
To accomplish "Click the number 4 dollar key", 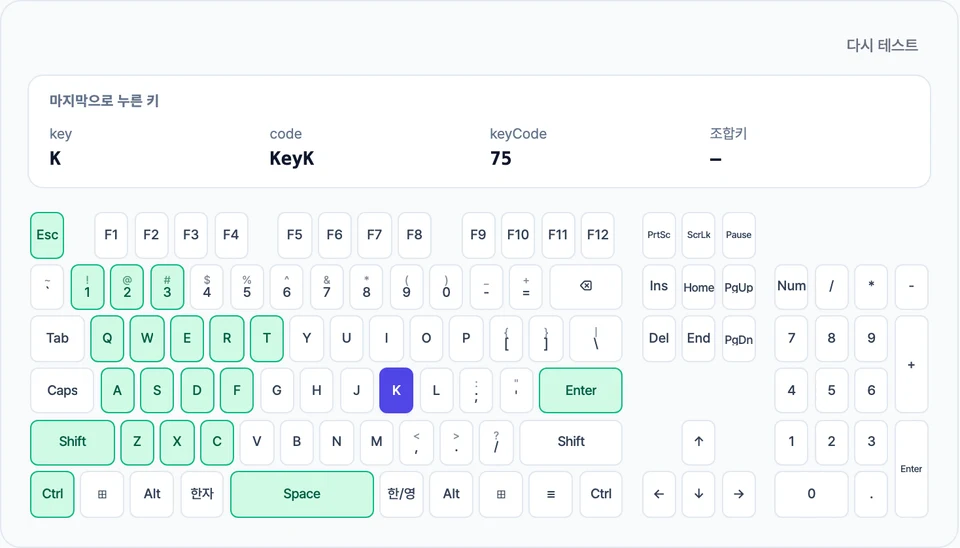I will [x=207, y=287].
